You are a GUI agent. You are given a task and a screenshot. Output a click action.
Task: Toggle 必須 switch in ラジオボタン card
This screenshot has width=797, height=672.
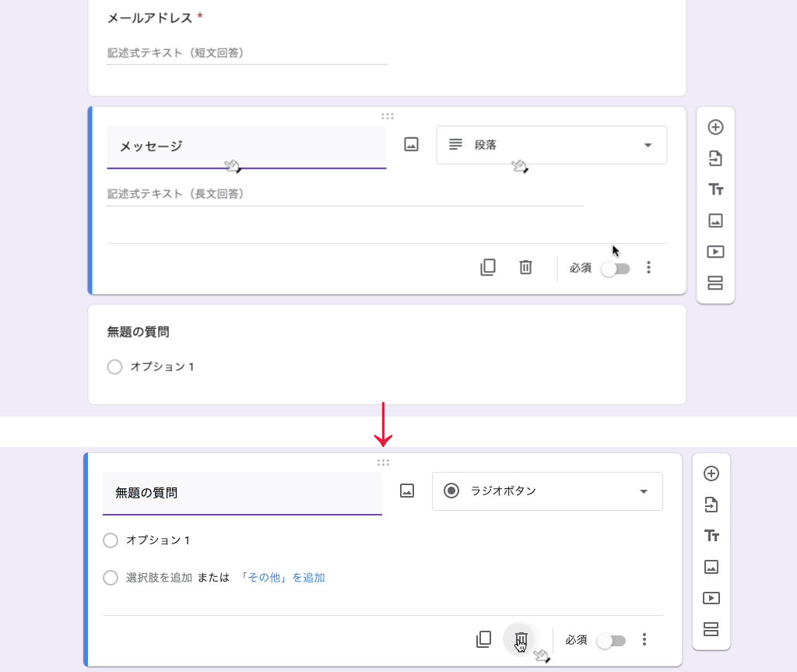pyautogui.click(x=612, y=640)
